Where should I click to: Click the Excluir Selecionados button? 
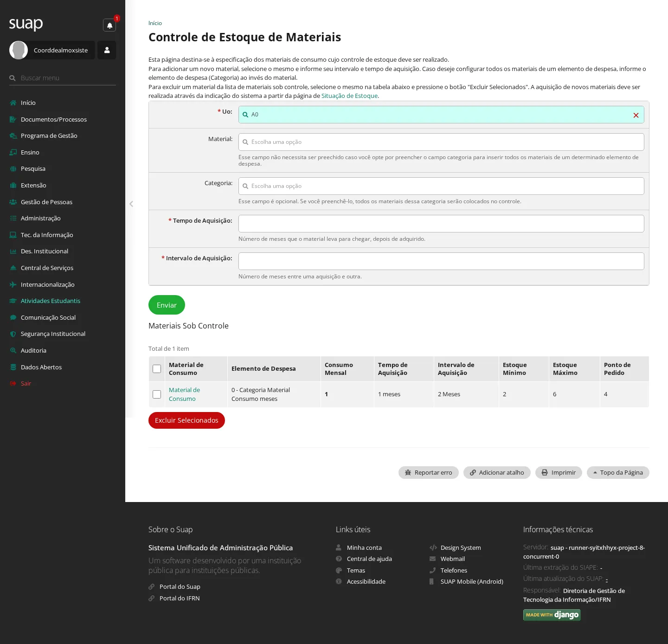pyautogui.click(x=186, y=420)
